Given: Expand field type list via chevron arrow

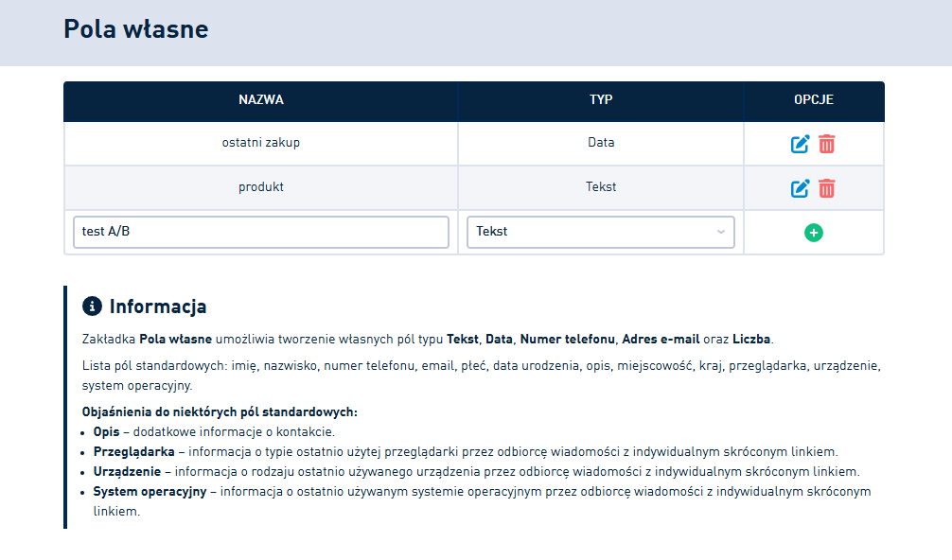Looking at the screenshot, I should [x=721, y=232].
